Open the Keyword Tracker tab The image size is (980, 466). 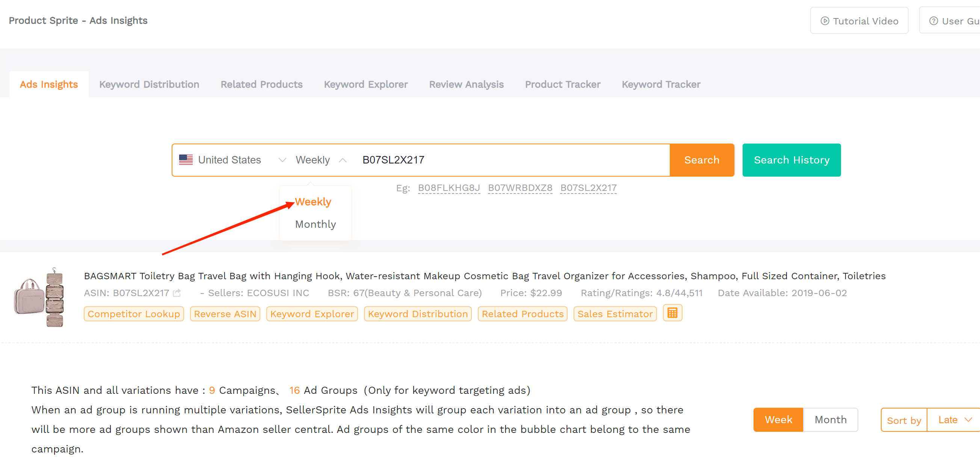(x=661, y=84)
